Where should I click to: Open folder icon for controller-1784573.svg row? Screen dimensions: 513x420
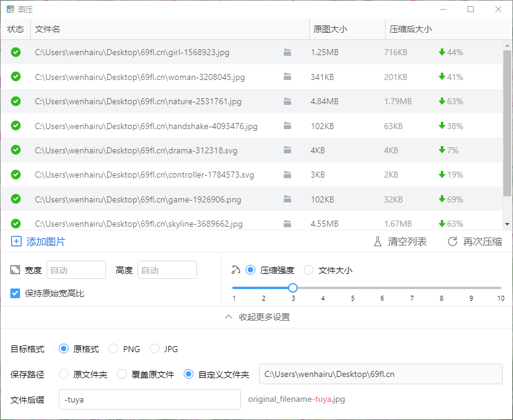pos(287,175)
